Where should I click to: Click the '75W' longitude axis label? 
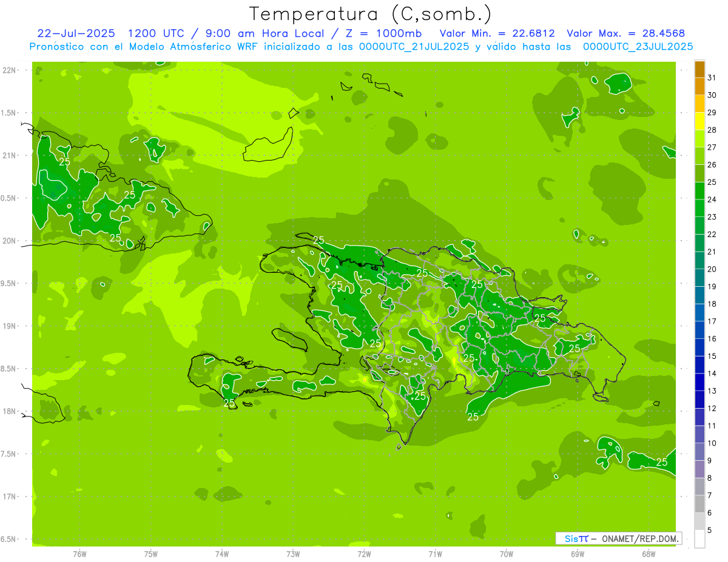point(151,554)
